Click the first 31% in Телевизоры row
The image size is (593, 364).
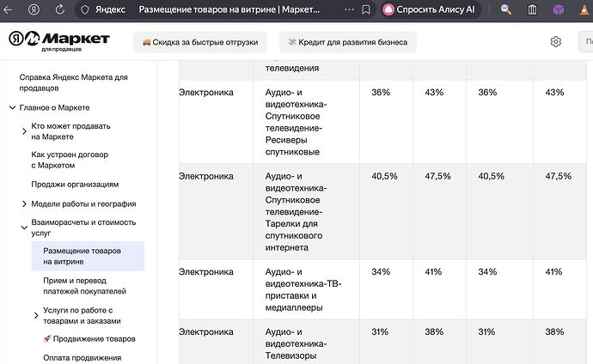[380, 332]
